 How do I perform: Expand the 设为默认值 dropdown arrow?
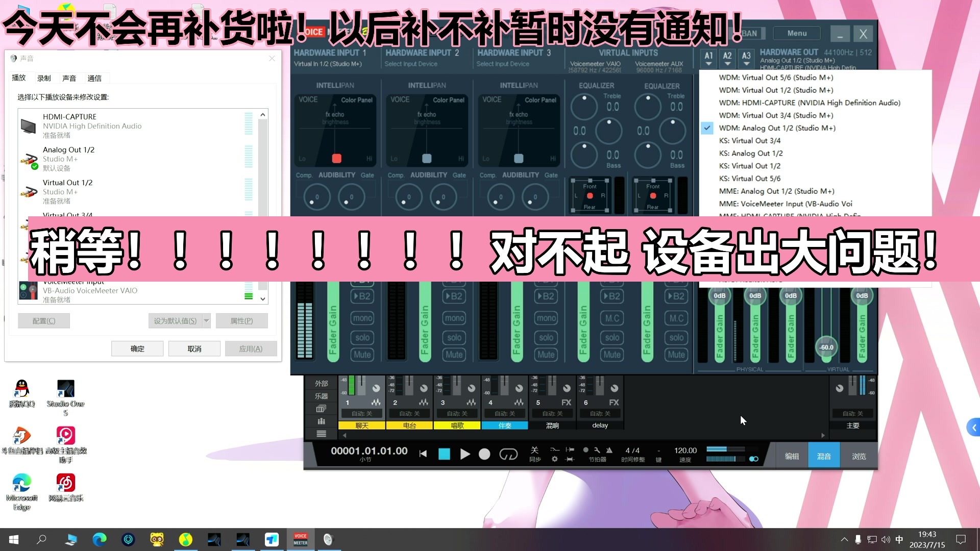point(206,320)
